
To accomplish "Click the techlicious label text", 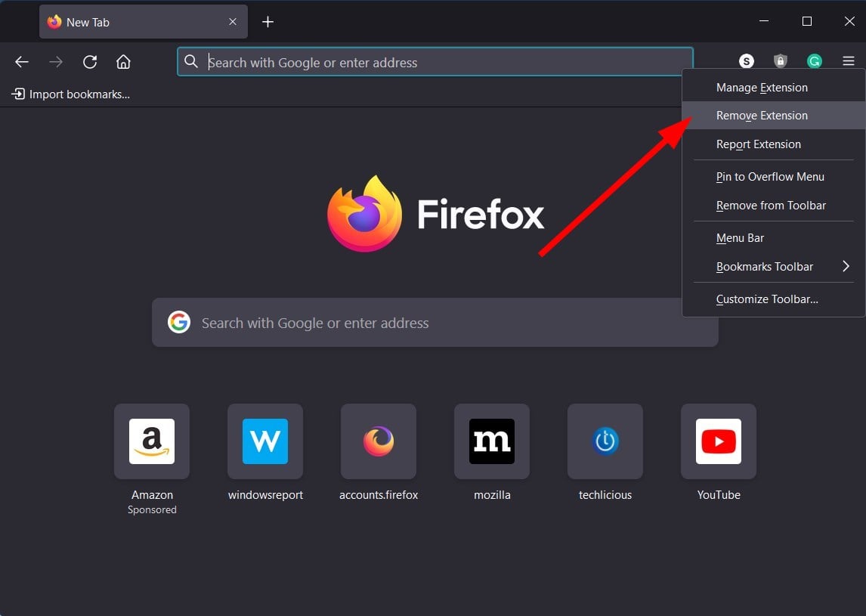I will click(605, 495).
